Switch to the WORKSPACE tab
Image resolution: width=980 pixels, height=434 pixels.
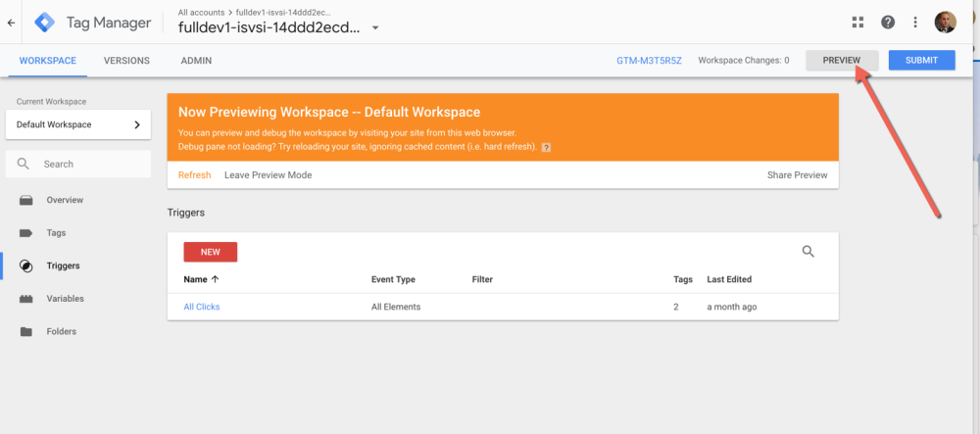click(47, 61)
